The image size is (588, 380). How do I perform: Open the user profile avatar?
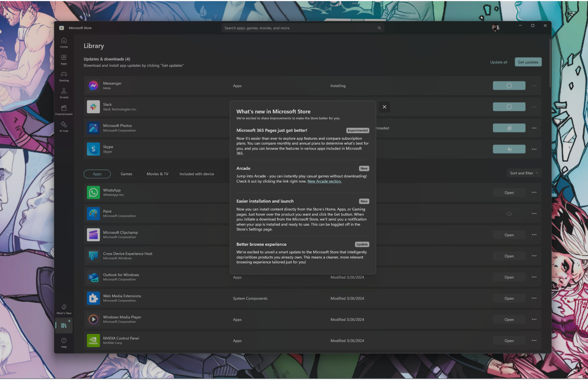point(495,28)
